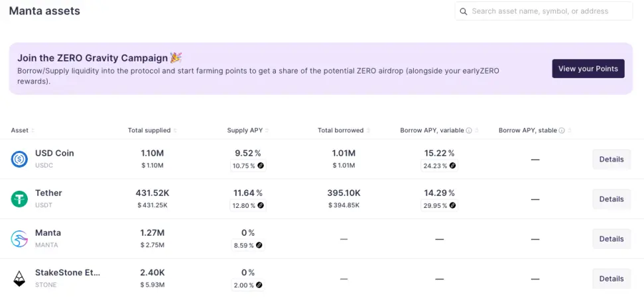Click info icon beside Borrow APY, stable
Image resolution: width=644 pixels, height=298 pixels.
[x=562, y=130]
